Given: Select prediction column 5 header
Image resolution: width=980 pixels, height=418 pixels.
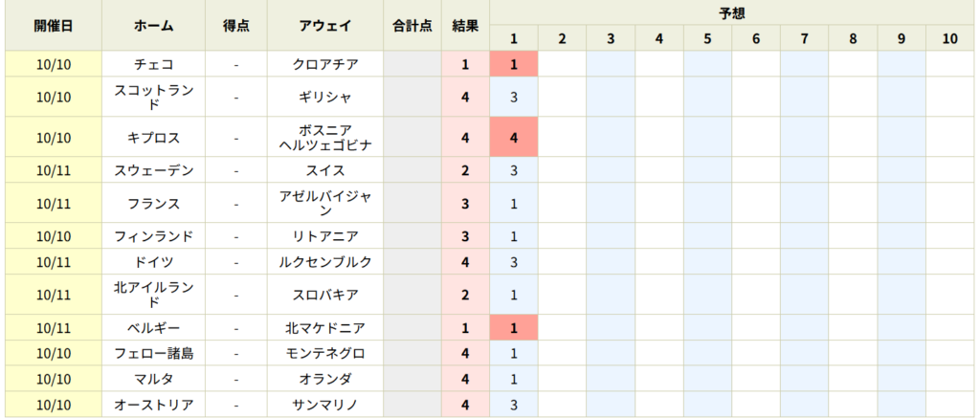Looking at the screenshot, I should click(x=707, y=38).
